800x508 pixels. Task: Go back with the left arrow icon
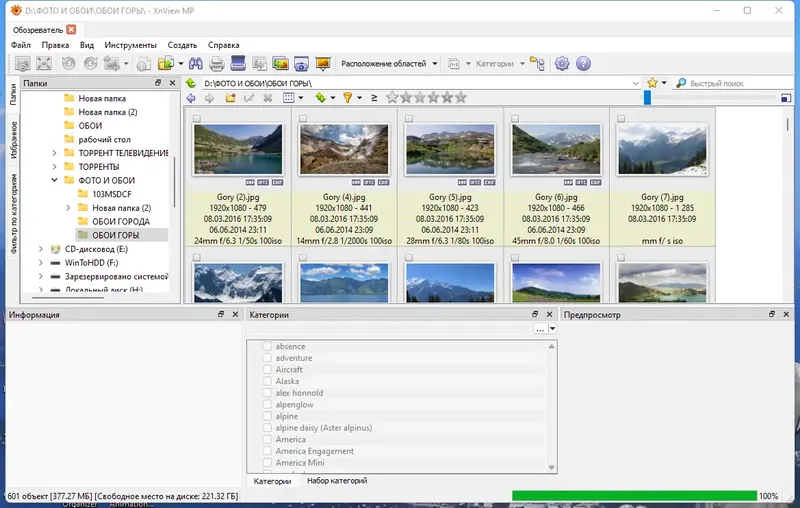191,98
